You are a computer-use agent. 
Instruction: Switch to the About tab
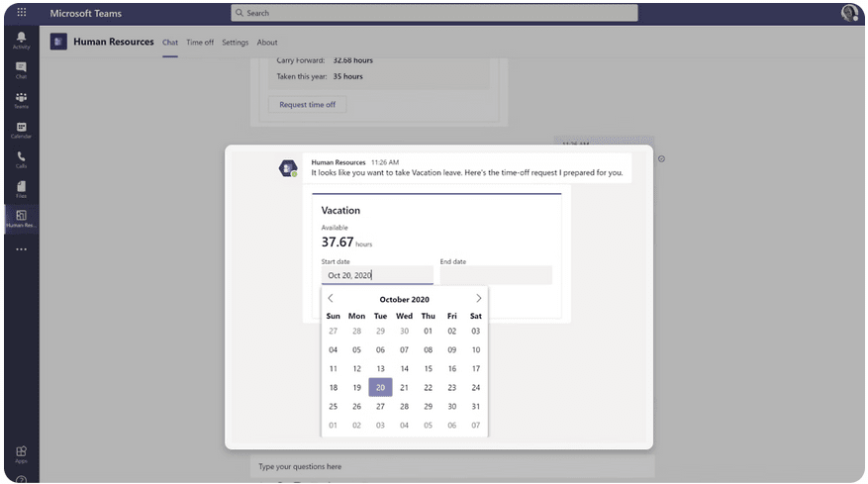pos(267,43)
